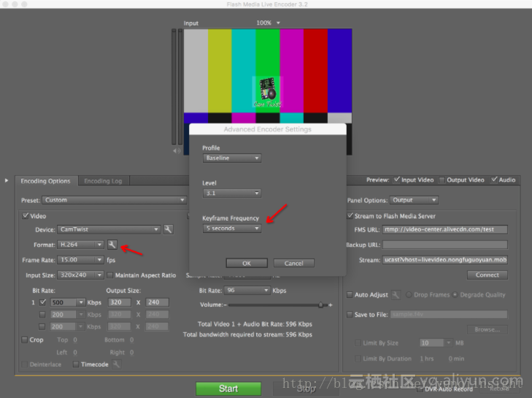Click the Stop button
The height and width of the screenshot is (398, 532).
click(x=306, y=389)
